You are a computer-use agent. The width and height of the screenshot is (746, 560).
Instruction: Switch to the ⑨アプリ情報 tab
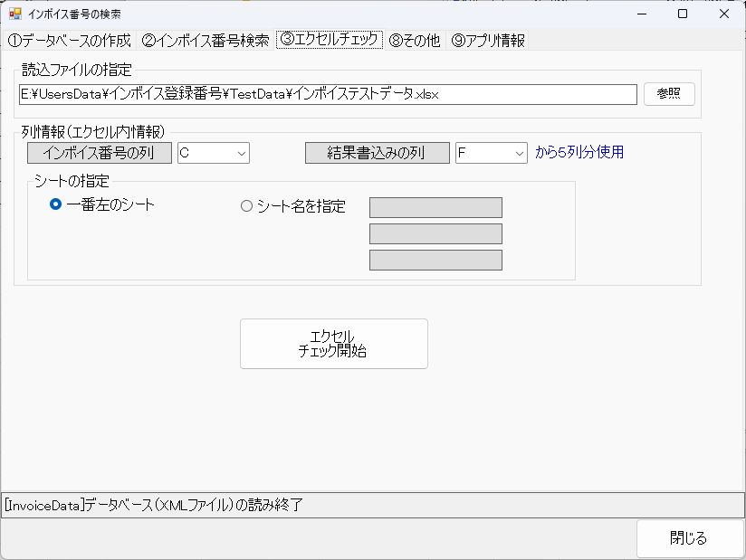tap(488, 41)
